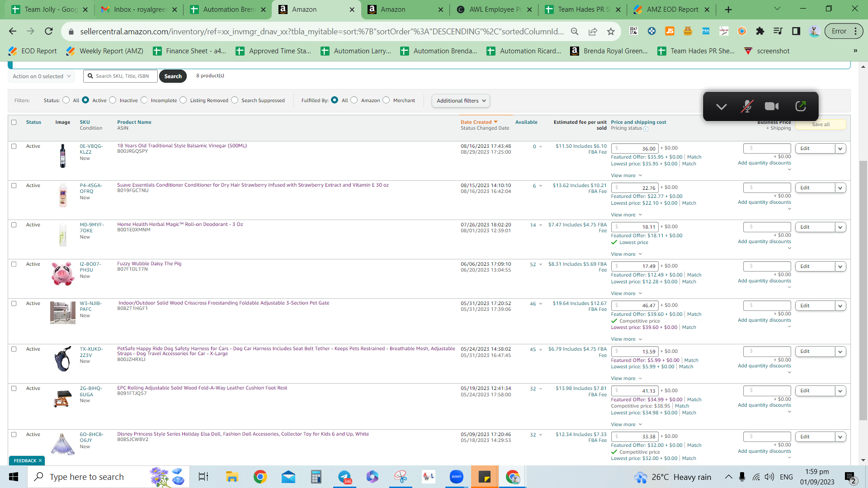Unmute microphone in the Zoom overlay
This screenshot has height=488, width=868.
click(747, 106)
